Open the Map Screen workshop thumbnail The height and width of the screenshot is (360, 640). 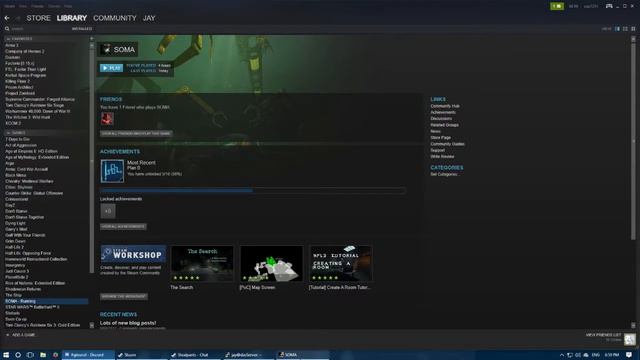click(x=271, y=264)
